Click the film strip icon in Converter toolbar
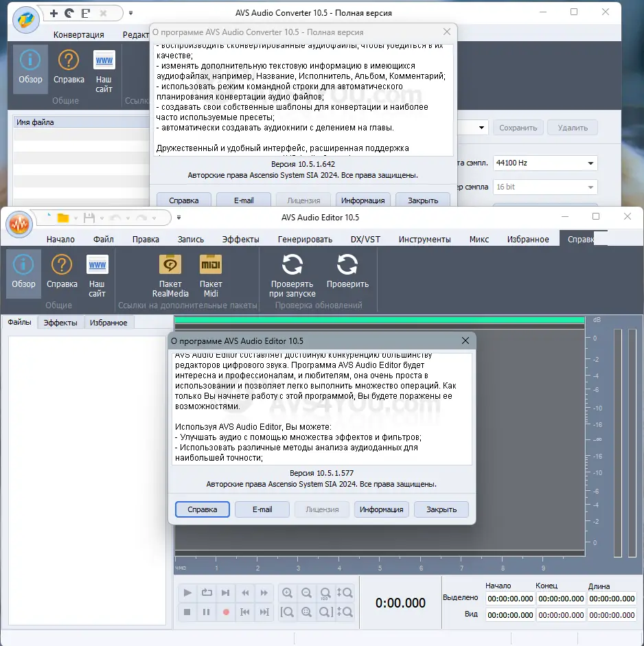The width and height of the screenshot is (644, 646). pyautogui.click(x=85, y=13)
